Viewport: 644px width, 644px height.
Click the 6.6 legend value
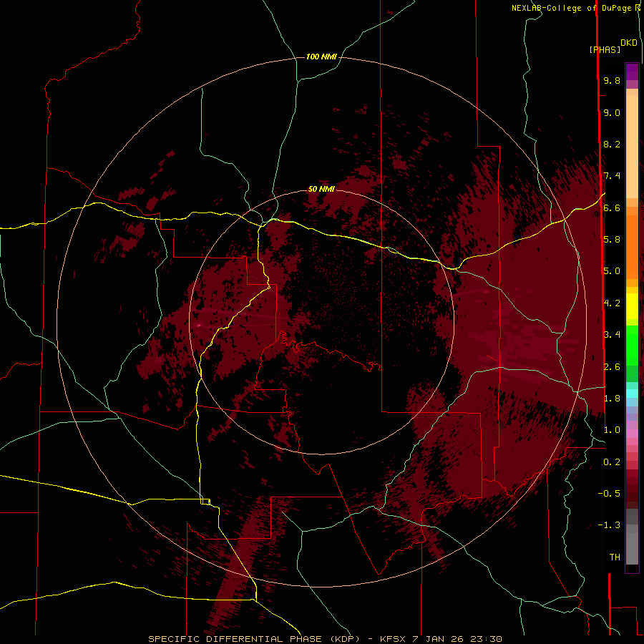[612, 208]
